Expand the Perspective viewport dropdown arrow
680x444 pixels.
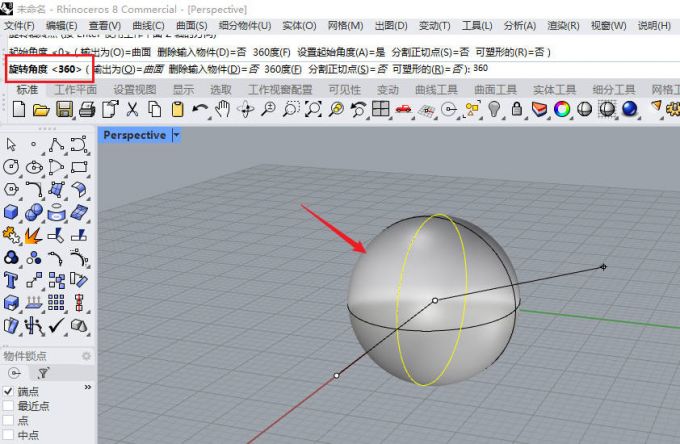(176, 135)
